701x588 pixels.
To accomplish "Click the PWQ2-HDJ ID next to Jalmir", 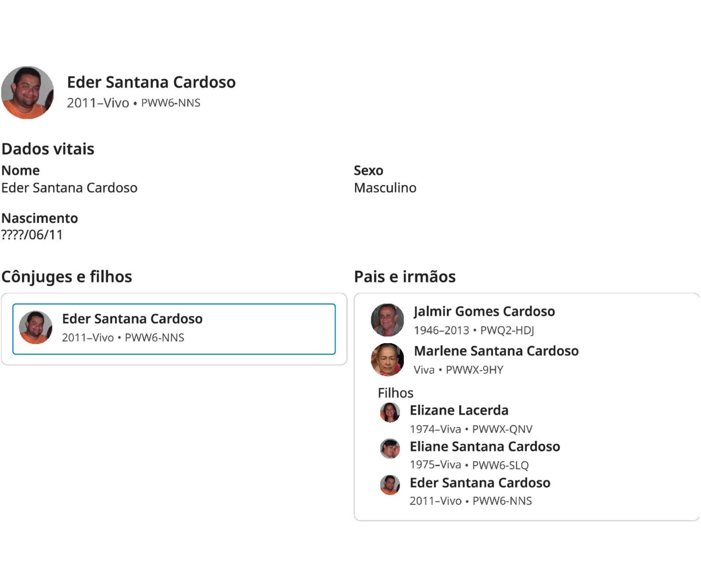I will (x=507, y=330).
